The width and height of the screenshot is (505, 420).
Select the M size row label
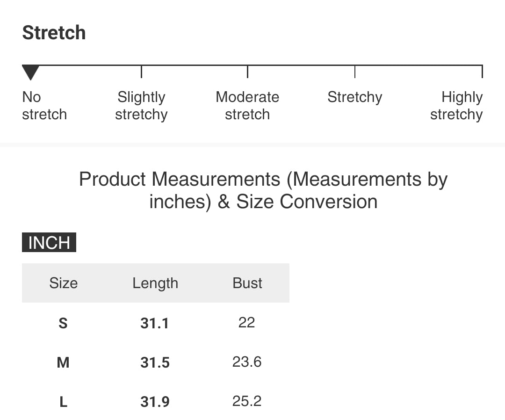point(63,362)
